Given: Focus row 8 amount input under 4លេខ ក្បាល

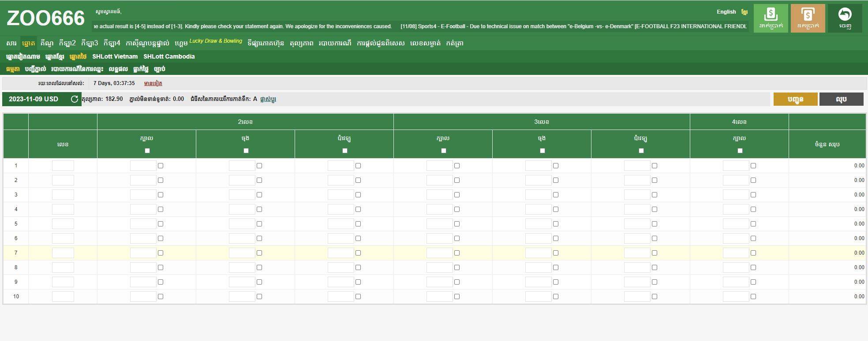Looking at the screenshot, I should click(736, 267).
